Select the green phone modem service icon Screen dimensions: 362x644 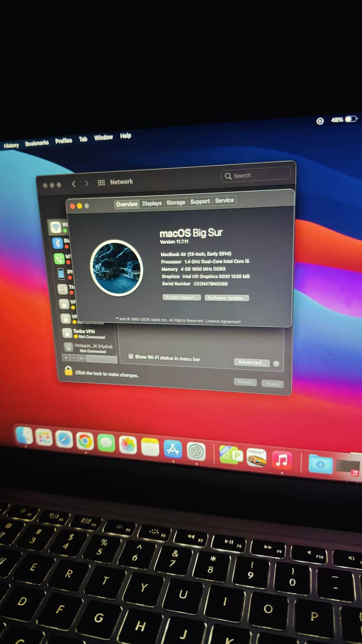pyautogui.click(x=59, y=259)
